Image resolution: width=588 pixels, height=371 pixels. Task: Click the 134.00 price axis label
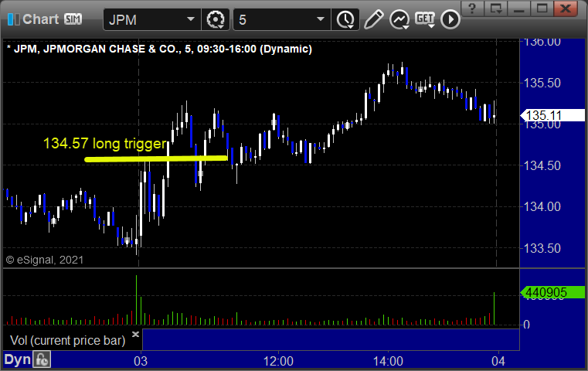point(542,206)
